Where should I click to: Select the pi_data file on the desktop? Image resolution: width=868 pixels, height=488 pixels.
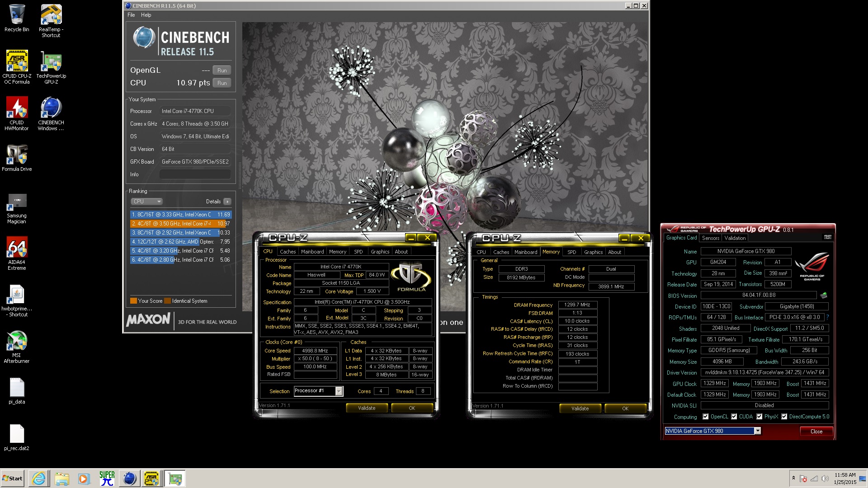17,390
